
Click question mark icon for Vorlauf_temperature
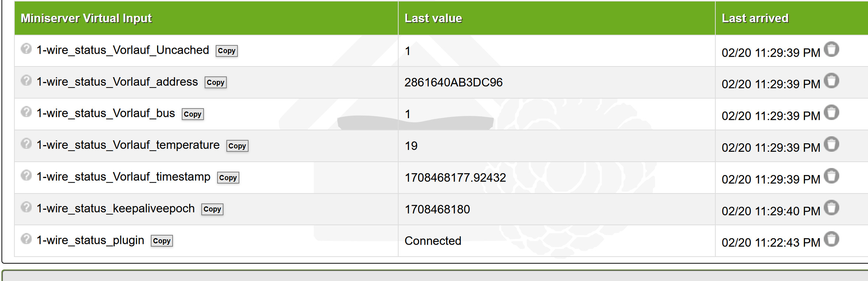point(26,143)
